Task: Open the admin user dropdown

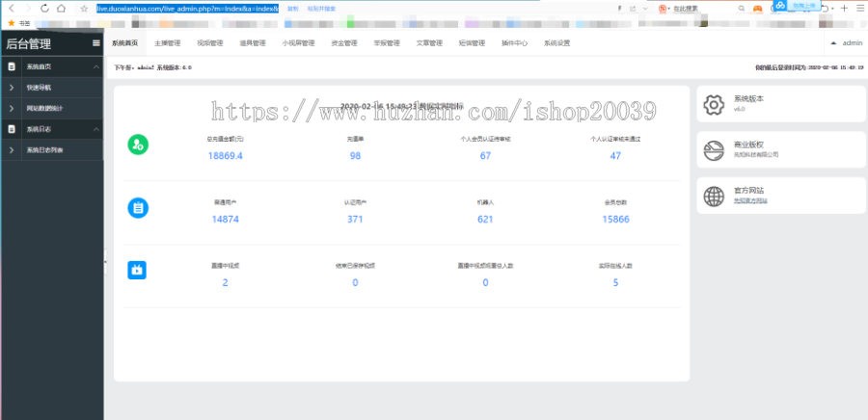Action: (846, 43)
